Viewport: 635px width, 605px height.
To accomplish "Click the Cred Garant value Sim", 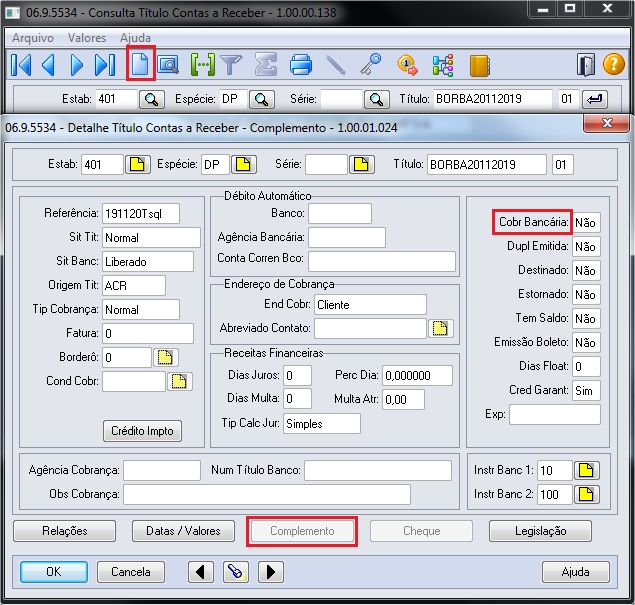I will 586,391.
